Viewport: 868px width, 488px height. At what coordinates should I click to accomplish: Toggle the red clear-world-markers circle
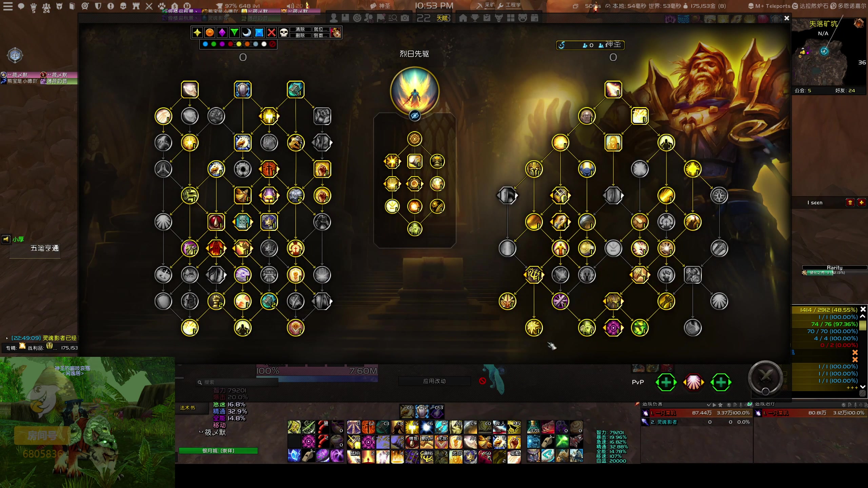point(272,44)
